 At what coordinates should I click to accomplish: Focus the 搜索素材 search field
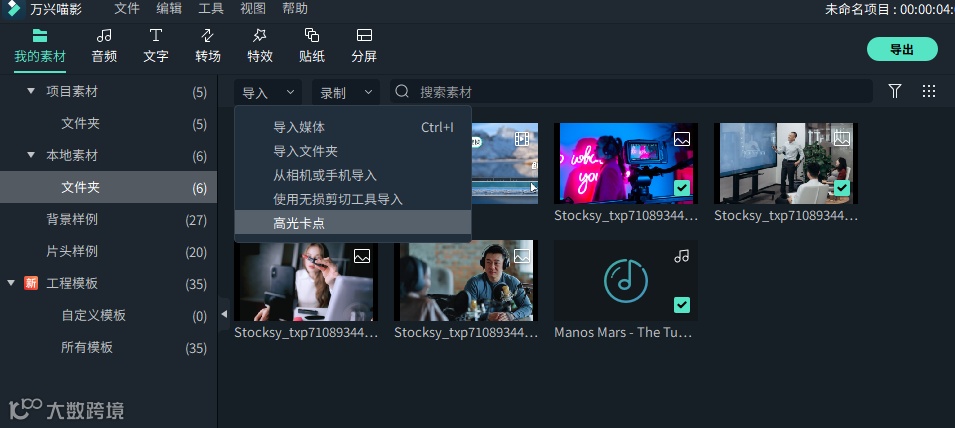click(x=631, y=91)
